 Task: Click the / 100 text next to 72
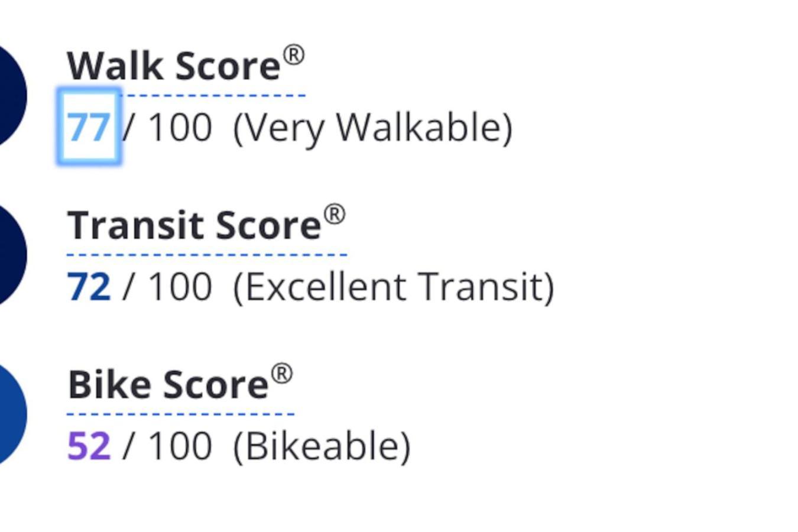(x=167, y=287)
